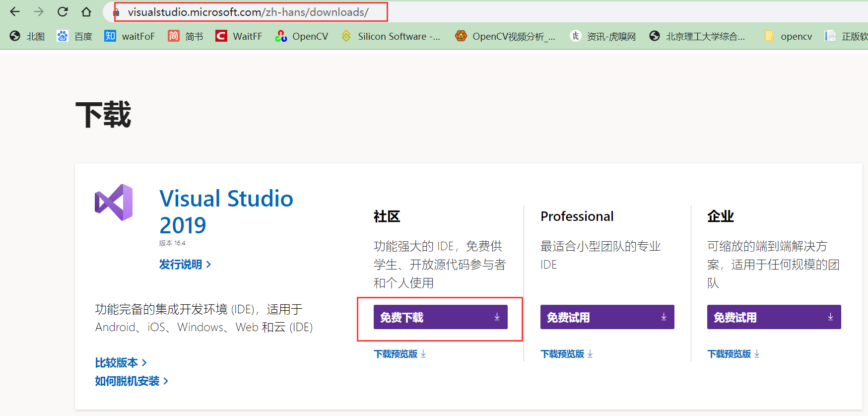Open the 北图 bookmark
868x416 pixels.
(27, 36)
